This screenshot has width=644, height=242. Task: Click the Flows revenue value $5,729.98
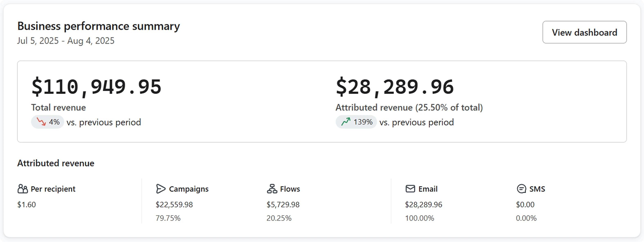(283, 205)
